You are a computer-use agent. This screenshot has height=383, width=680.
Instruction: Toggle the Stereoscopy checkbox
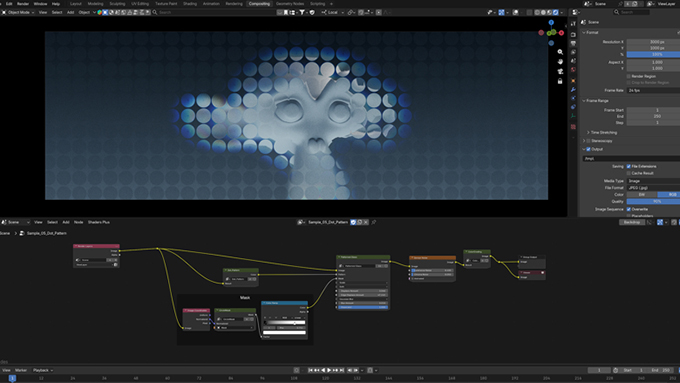(x=588, y=141)
